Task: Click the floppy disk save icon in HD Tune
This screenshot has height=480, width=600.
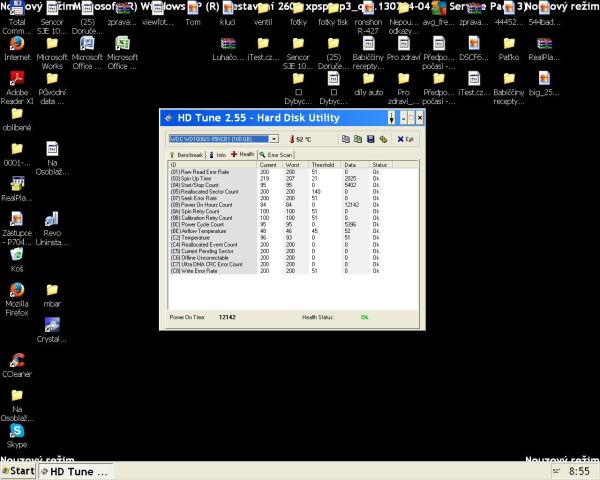Action: click(x=370, y=139)
